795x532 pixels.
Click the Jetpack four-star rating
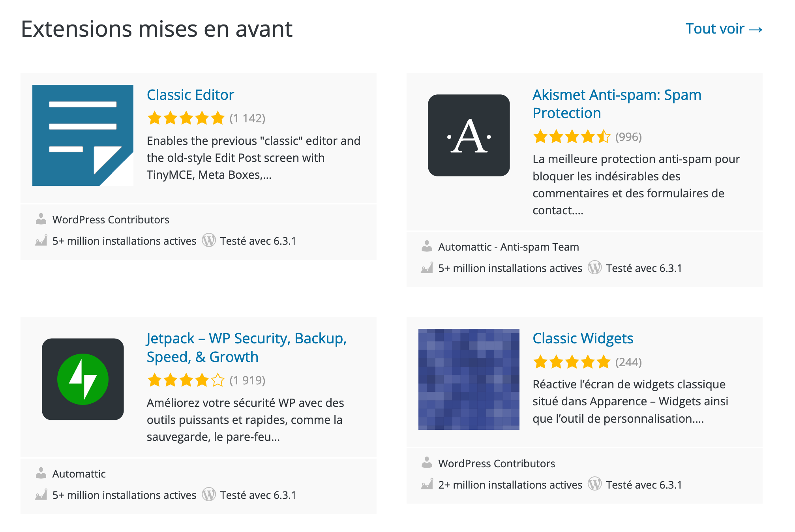(x=186, y=380)
